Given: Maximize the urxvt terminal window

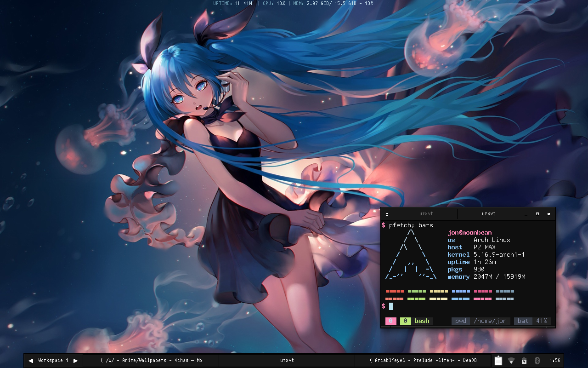Looking at the screenshot, I should point(537,214).
